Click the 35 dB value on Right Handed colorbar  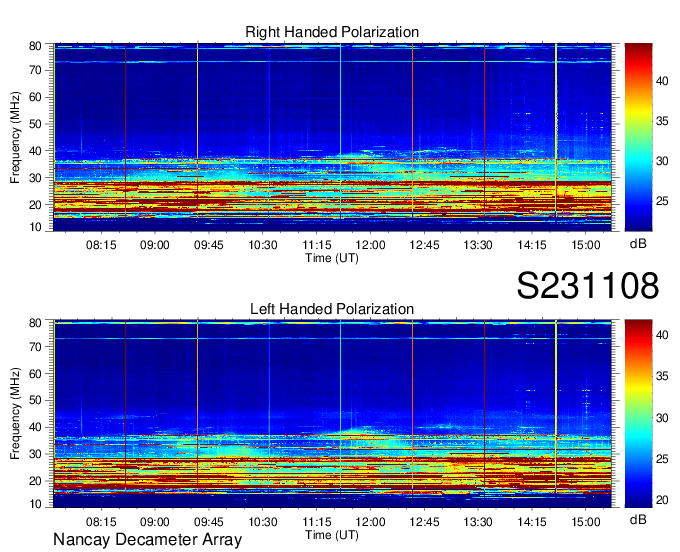(x=662, y=121)
